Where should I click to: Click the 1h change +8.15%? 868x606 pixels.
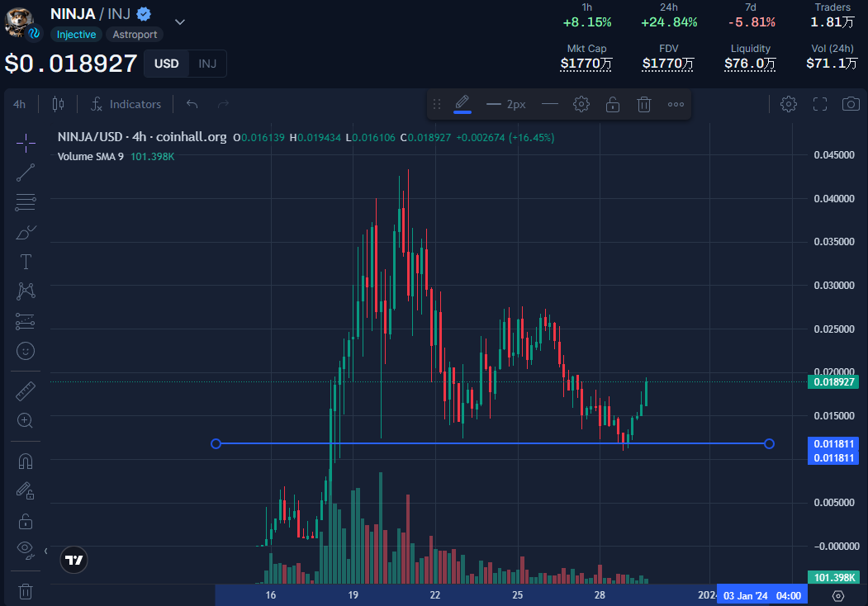(586, 22)
